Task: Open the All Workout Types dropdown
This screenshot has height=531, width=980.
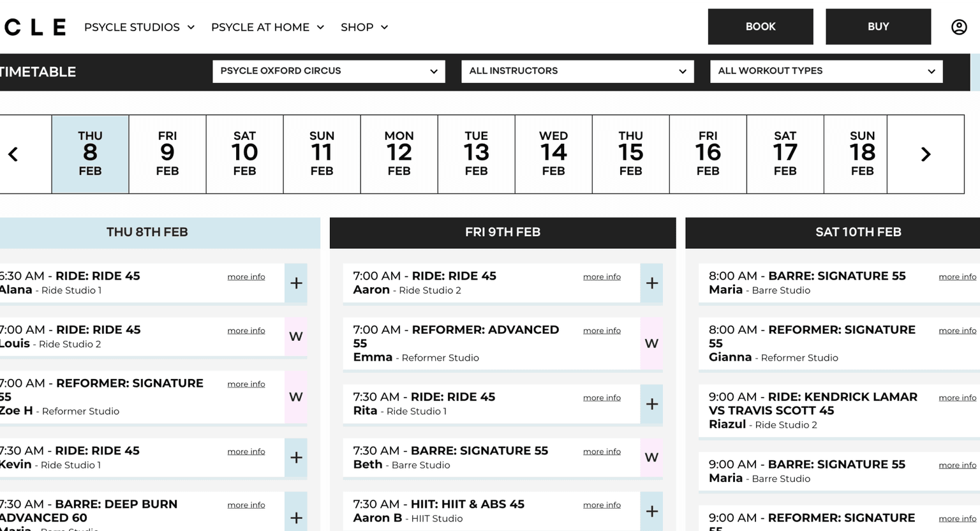Action: point(826,71)
